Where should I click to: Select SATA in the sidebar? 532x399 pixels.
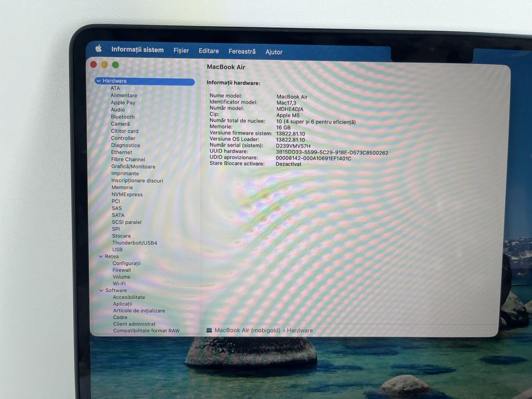[x=118, y=215]
